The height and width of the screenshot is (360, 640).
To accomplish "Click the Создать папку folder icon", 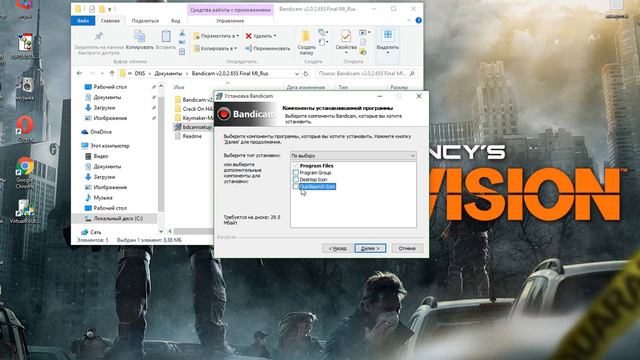I will pyautogui.click(x=306, y=36).
